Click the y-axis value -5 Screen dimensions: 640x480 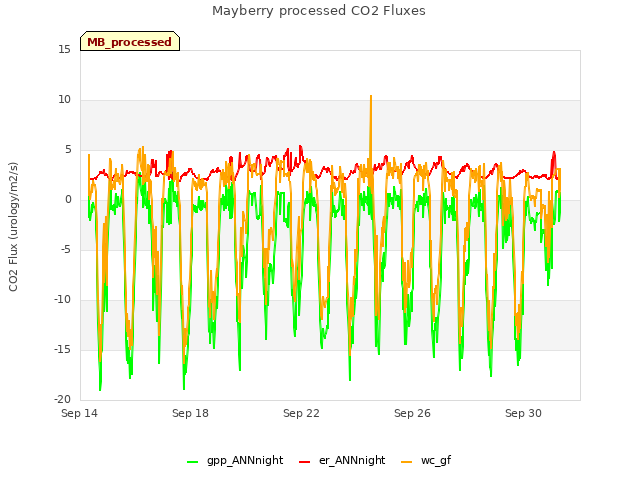pyautogui.click(x=66, y=249)
